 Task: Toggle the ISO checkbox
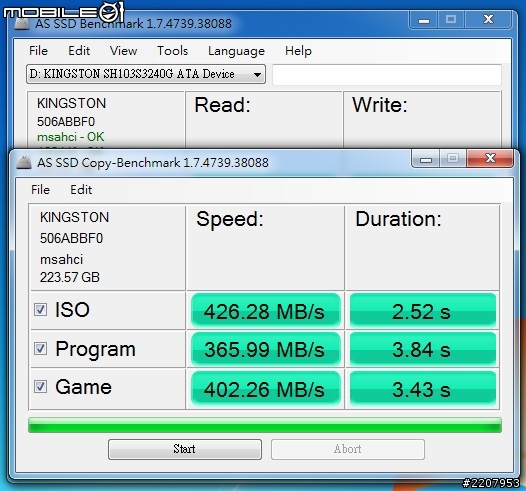click(x=41, y=310)
